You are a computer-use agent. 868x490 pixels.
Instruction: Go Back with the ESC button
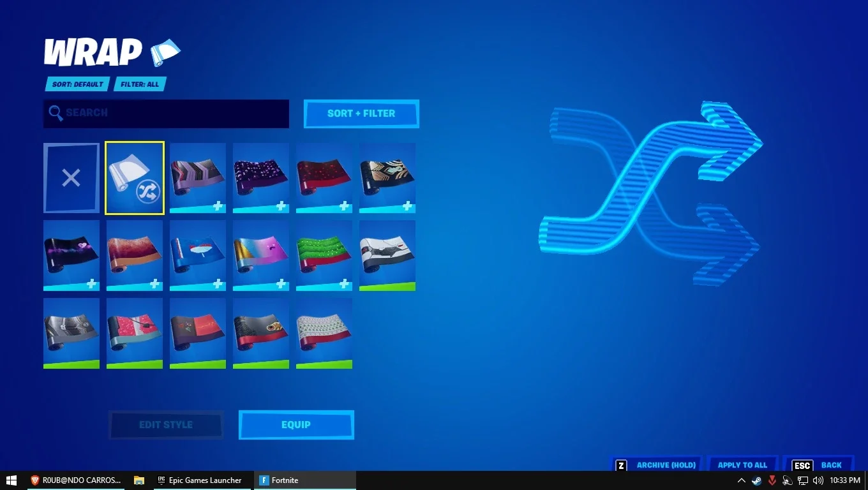(818, 465)
